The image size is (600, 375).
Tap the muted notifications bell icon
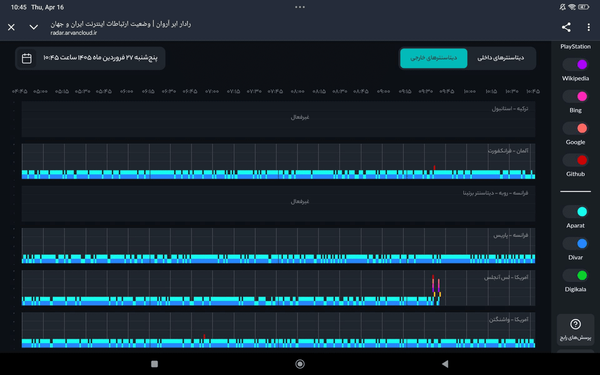[562, 7]
